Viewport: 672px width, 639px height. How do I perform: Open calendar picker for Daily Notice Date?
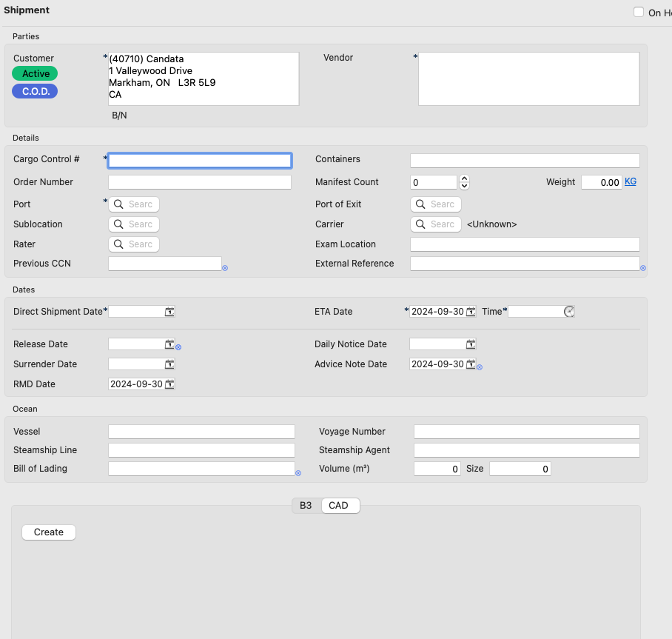[x=471, y=344]
